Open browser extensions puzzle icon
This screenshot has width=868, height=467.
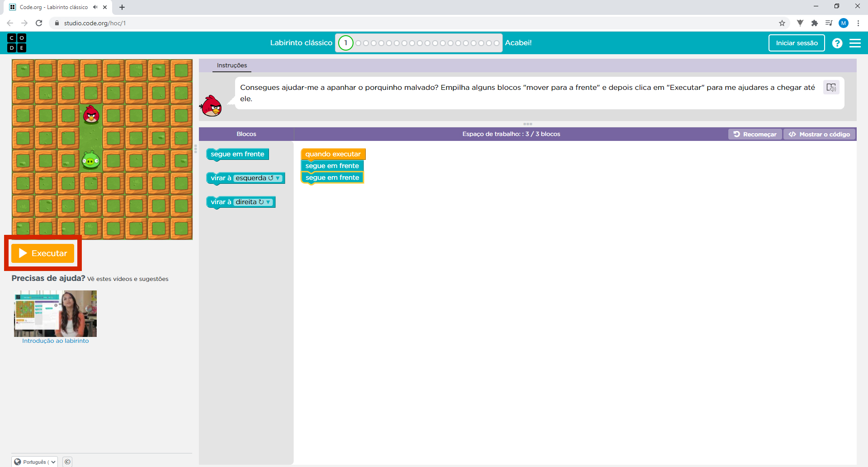(x=815, y=23)
